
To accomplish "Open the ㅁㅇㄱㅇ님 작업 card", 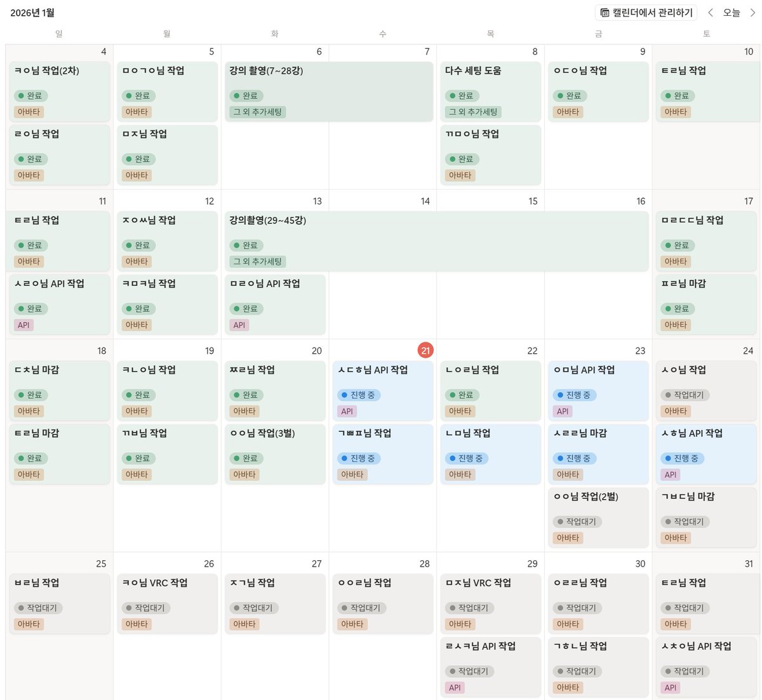I will tap(167, 91).
